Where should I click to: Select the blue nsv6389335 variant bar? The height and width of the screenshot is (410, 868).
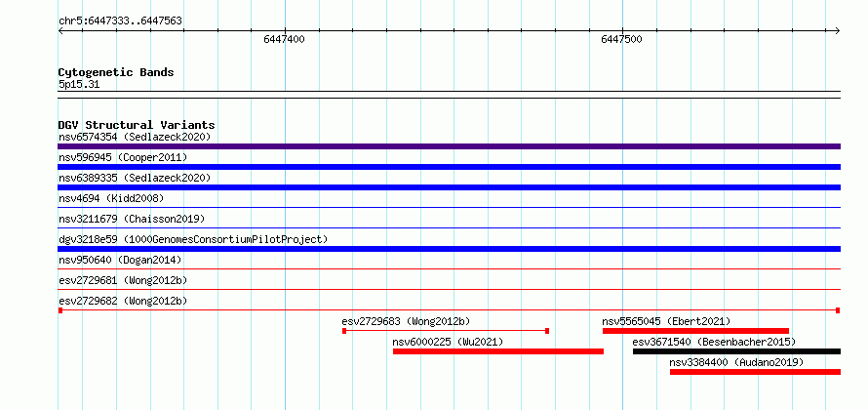[x=449, y=187]
